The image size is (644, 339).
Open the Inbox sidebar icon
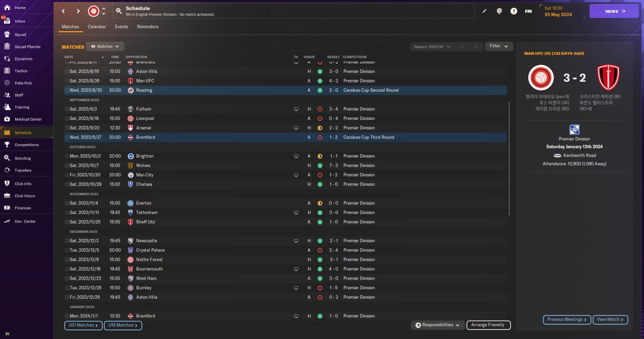(x=7, y=21)
